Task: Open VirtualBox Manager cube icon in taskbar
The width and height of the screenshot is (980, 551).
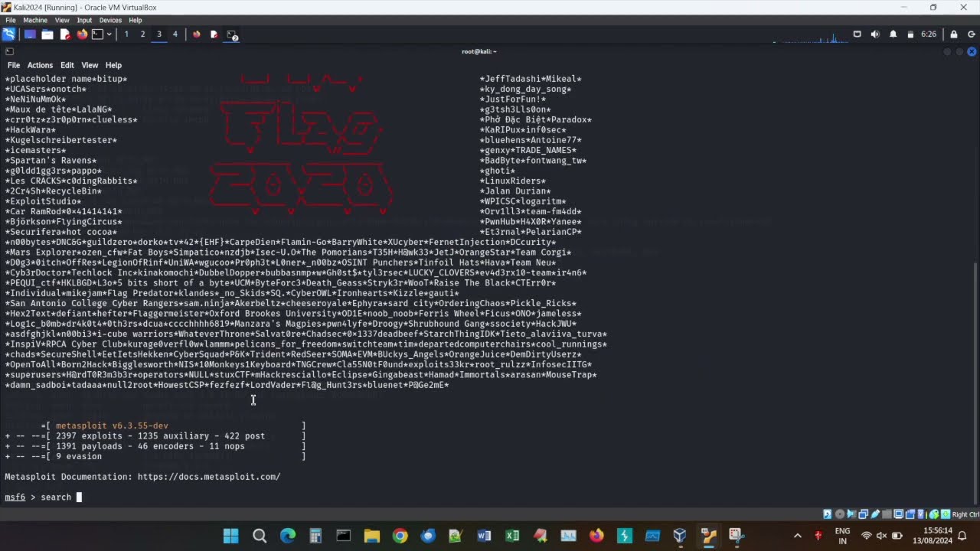Action: [x=680, y=536]
